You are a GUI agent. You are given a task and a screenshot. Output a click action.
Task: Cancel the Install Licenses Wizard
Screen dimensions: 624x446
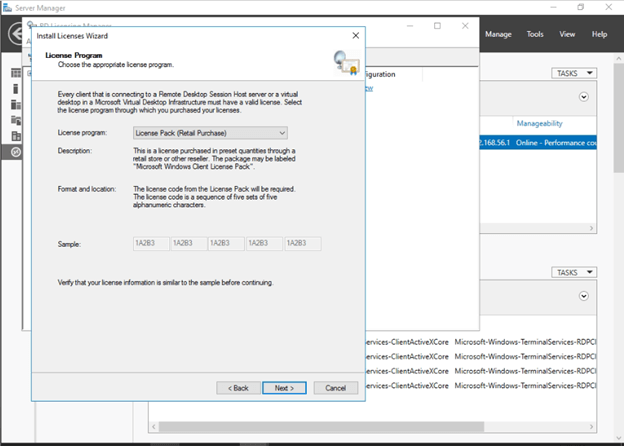click(x=335, y=387)
